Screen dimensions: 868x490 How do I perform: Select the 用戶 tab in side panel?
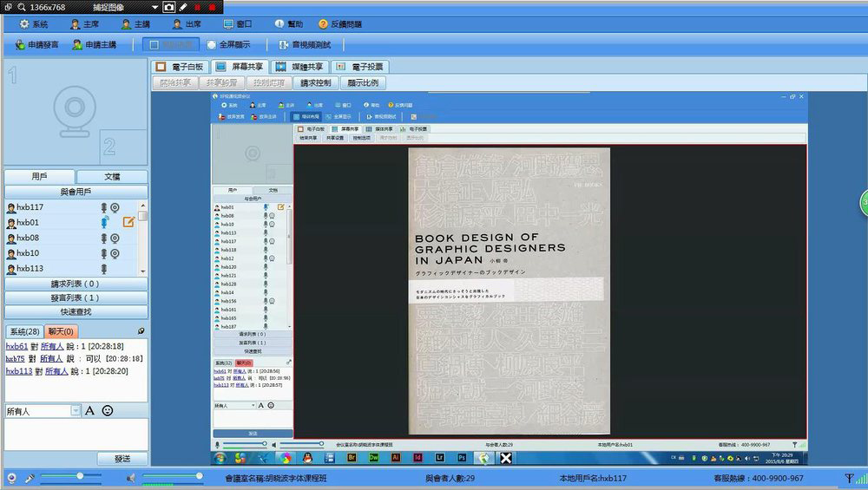[x=39, y=176]
